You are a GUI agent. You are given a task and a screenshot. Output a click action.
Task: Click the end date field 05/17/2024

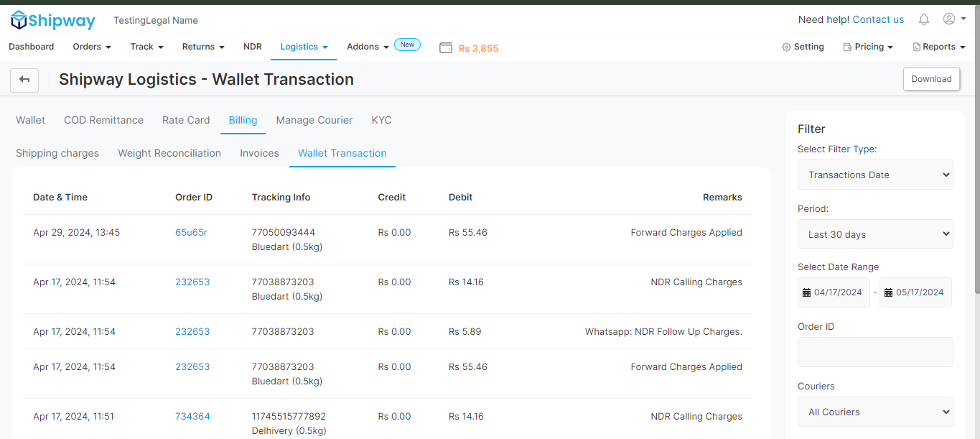click(915, 292)
